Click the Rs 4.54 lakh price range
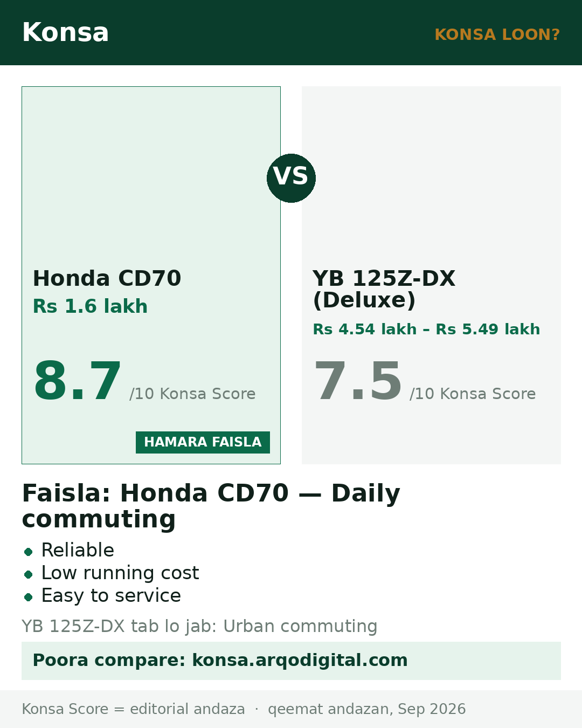 pyautogui.click(x=426, y=329)
